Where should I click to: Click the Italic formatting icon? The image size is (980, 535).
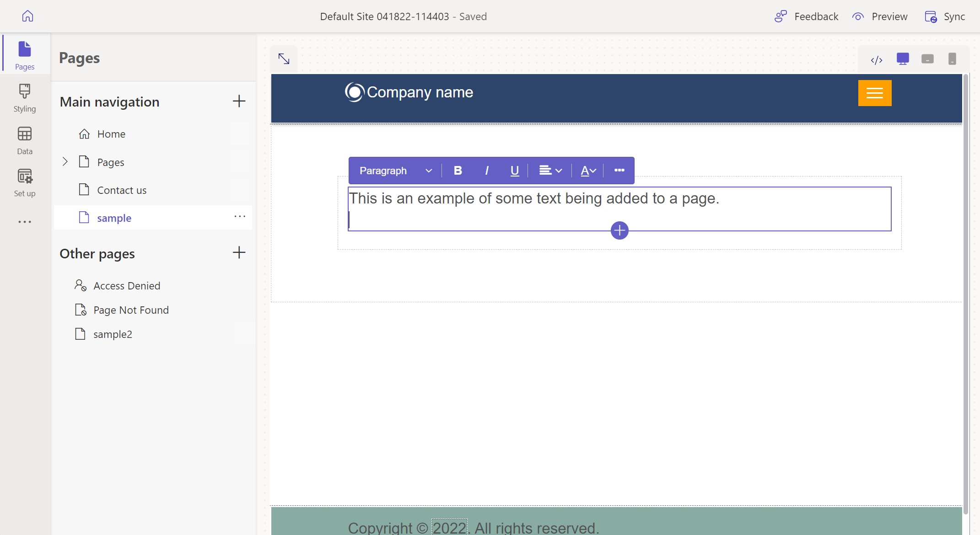pos(486,171)
